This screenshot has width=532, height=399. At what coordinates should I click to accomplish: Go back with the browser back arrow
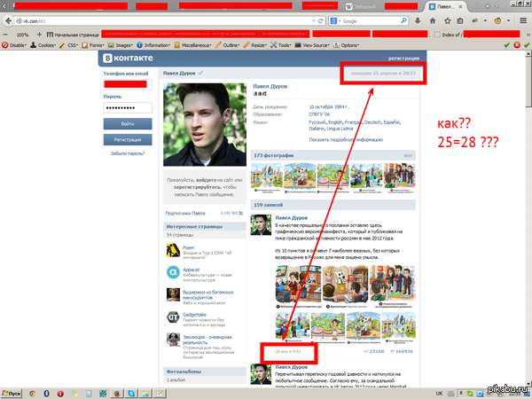pyautogui.click(x=8, y=21)
